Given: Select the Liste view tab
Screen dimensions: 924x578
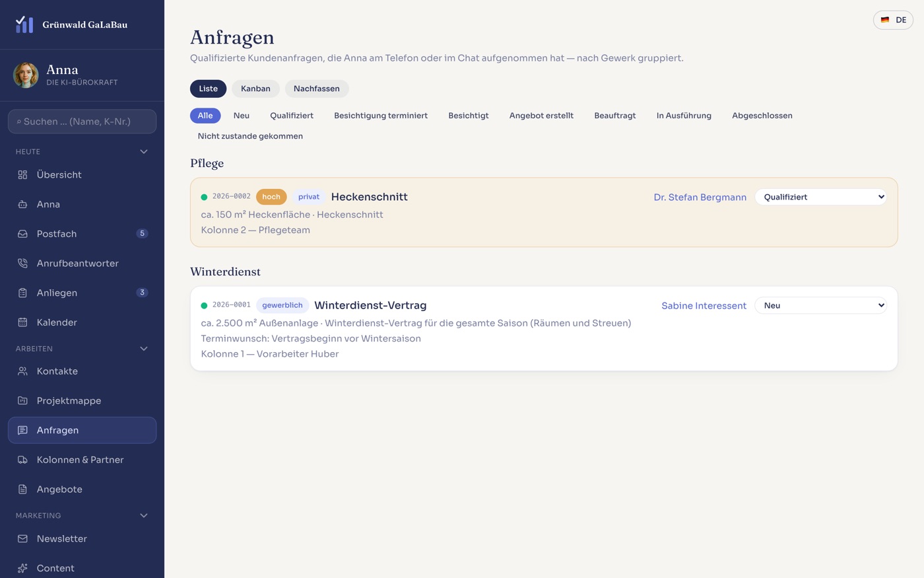Looking at the screenshot, I should click(x=208, y=89).
